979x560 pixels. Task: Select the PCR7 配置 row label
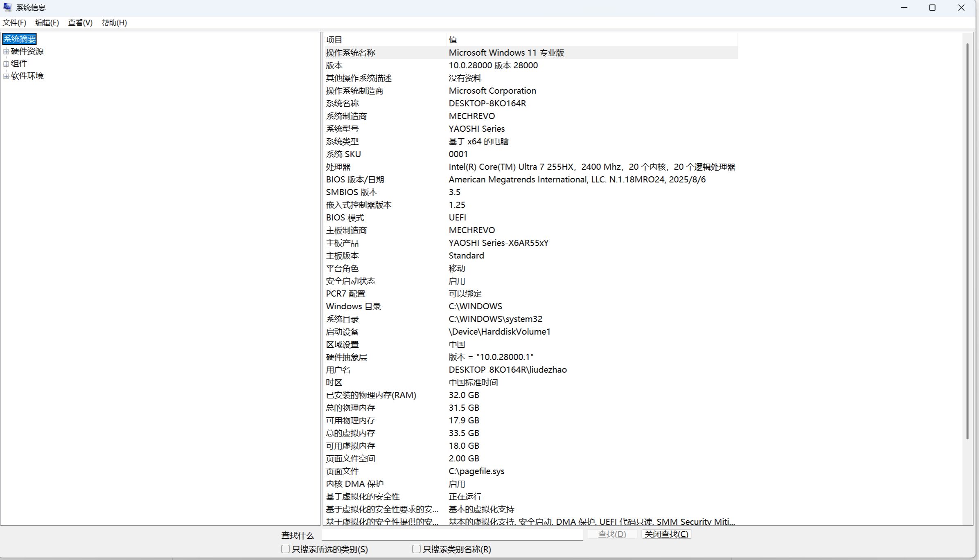[345, 294]
